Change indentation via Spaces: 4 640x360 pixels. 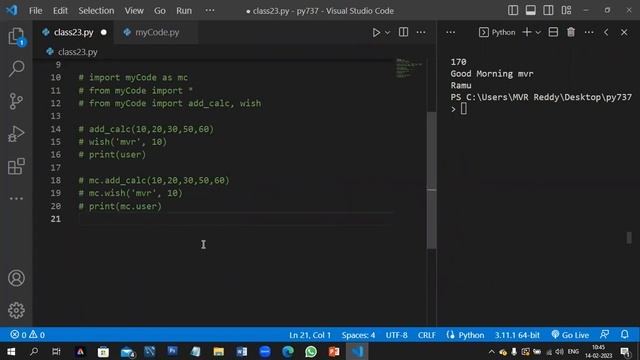pyautogui.click(x=358, y=335)
